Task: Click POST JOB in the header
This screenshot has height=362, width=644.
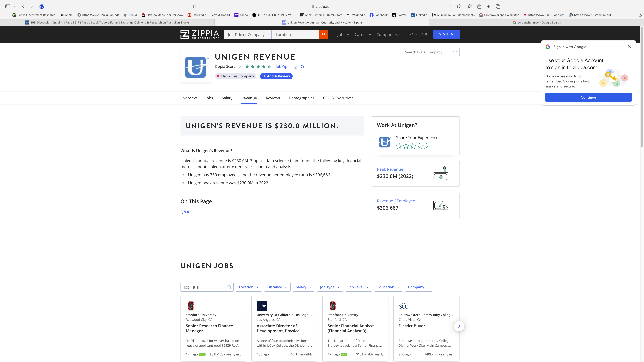Action: tap(418, 34)
